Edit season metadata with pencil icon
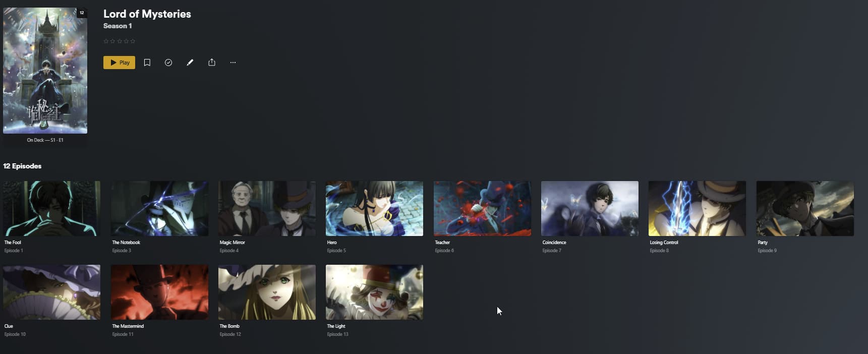Image resolution: width=868 pixels, height=354 pixels. (x=190, y=63)
